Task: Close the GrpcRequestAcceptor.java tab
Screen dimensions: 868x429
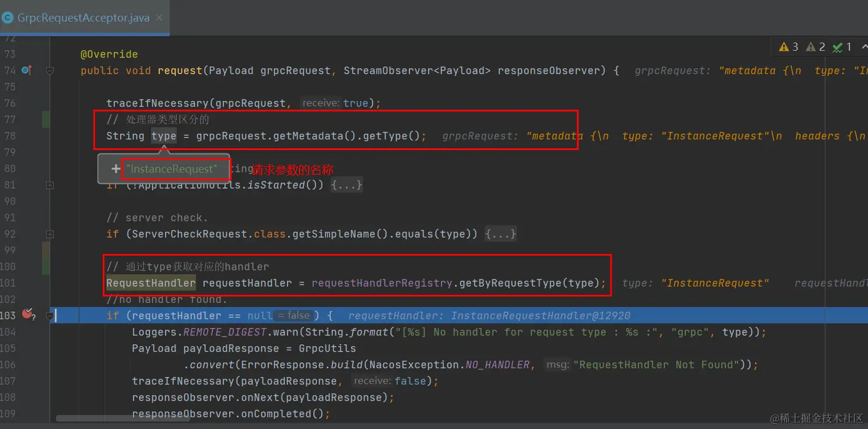Action: pyautogui.click(x=159, y=18)
